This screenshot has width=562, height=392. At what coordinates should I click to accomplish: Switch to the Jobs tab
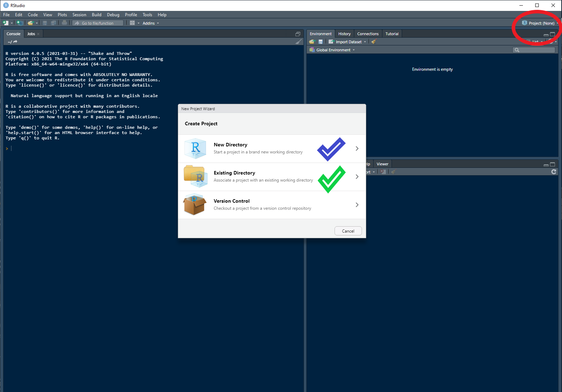(31, 34)
